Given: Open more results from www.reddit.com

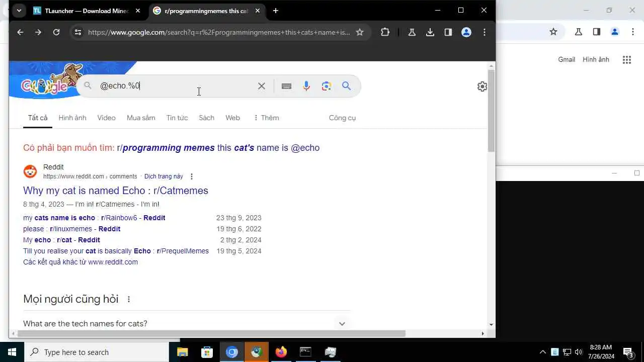Looking at the screenshot, I should coord(80,262).
